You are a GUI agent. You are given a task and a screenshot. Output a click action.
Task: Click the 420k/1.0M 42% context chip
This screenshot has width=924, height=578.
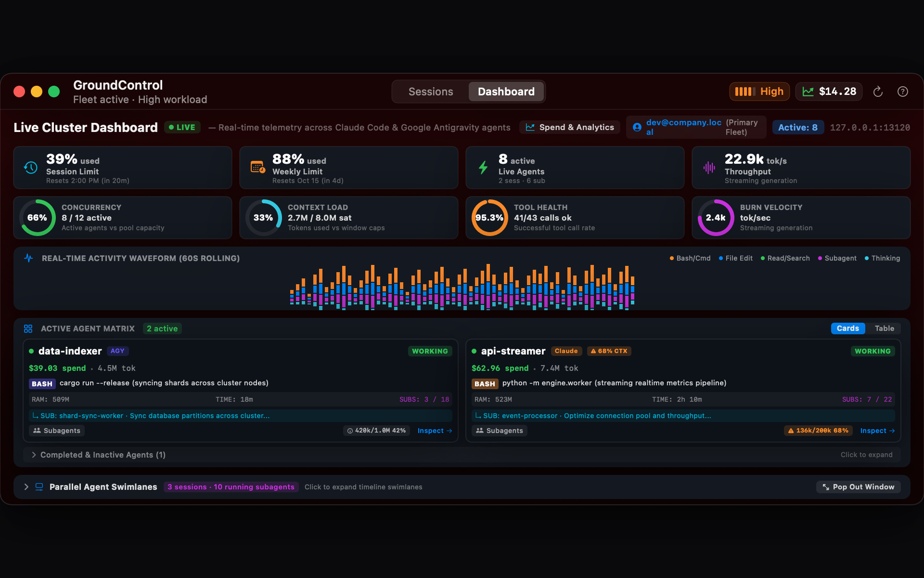click(x=376, y=431)
